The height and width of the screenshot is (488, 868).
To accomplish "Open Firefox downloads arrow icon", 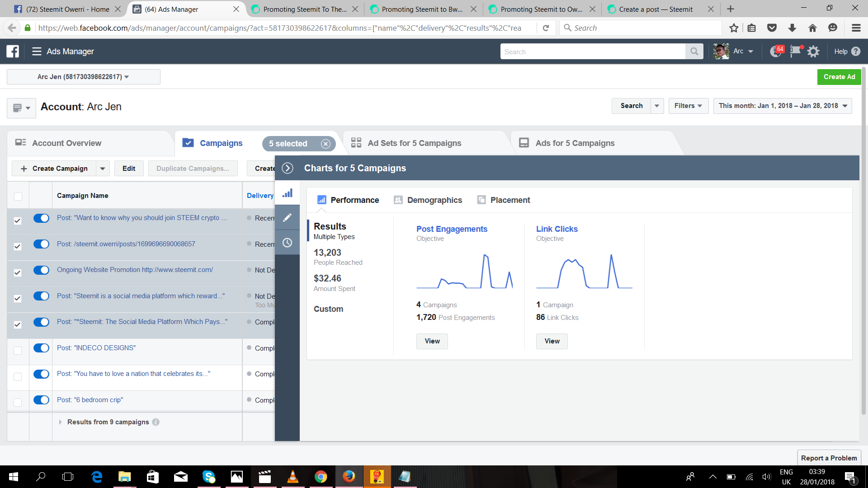I will (792, 28).
